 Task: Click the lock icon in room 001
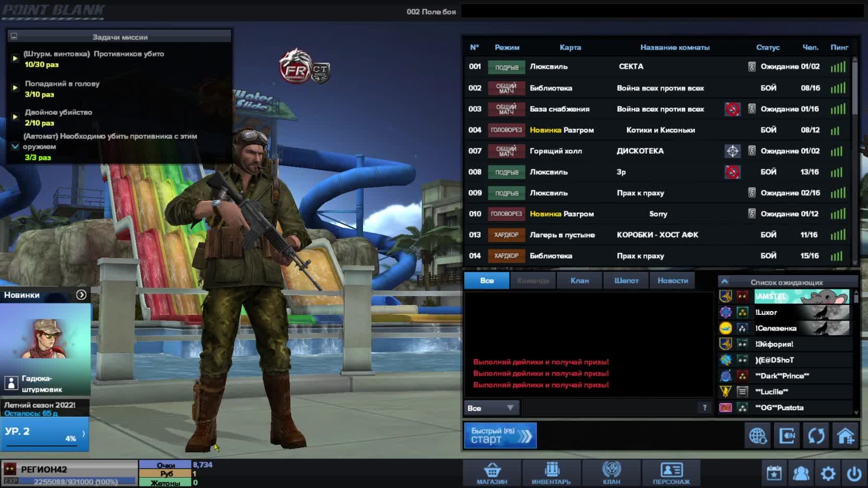coord(752,67)
